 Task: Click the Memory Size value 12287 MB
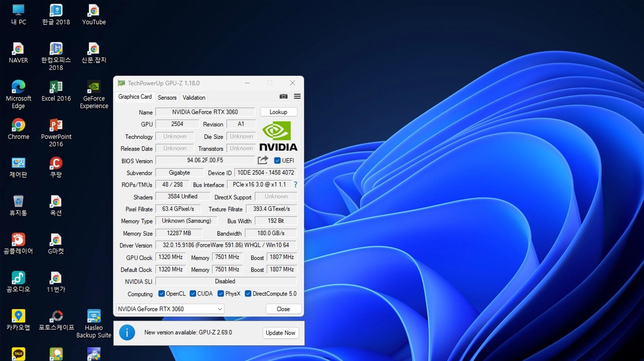(179, 233)
